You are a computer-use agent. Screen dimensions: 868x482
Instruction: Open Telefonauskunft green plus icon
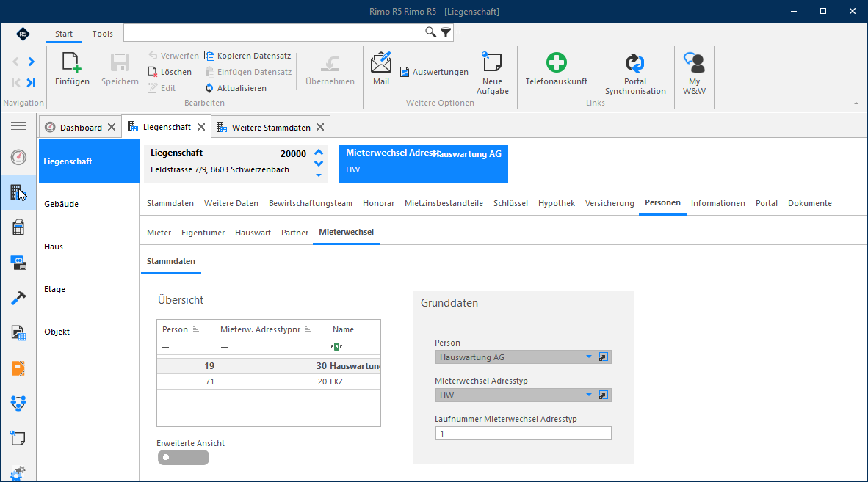557,62
